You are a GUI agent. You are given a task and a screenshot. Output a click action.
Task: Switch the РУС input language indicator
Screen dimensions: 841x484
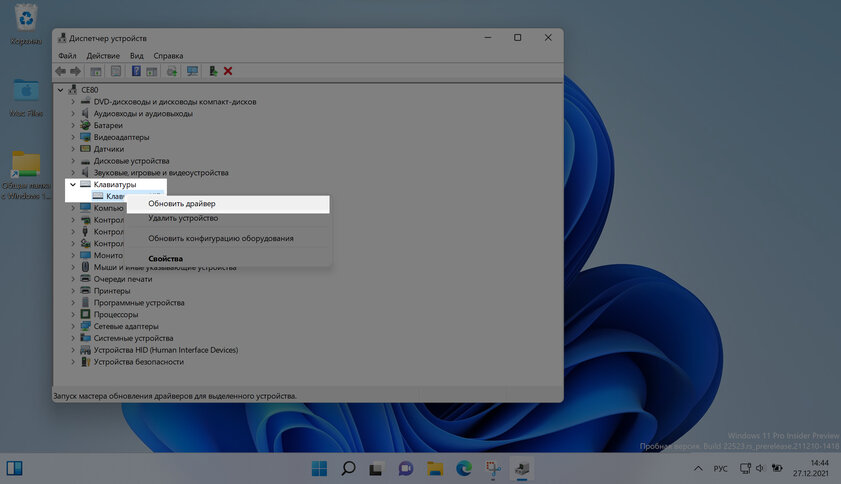(x=720, y=468)
